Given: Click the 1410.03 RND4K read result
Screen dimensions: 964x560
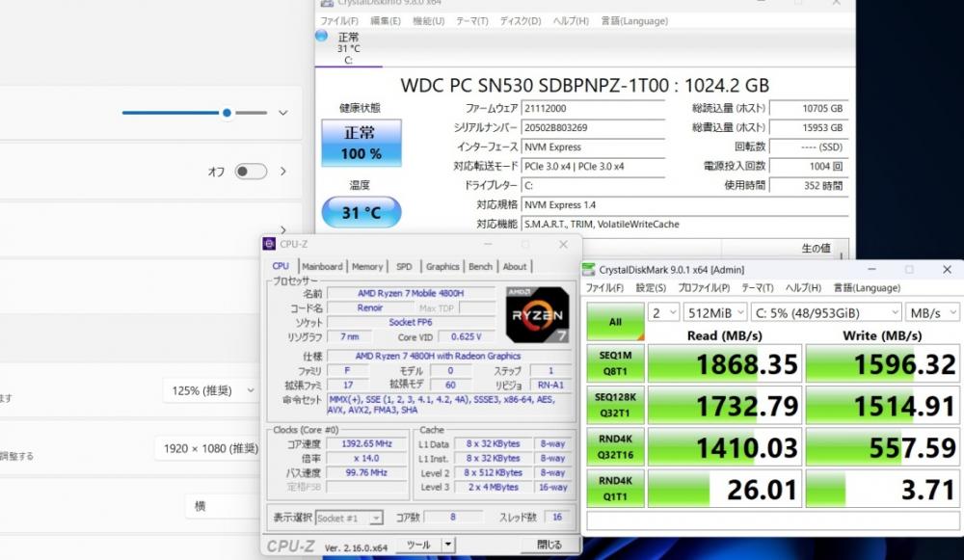Looking at the screenshot, I should [725, 447].
